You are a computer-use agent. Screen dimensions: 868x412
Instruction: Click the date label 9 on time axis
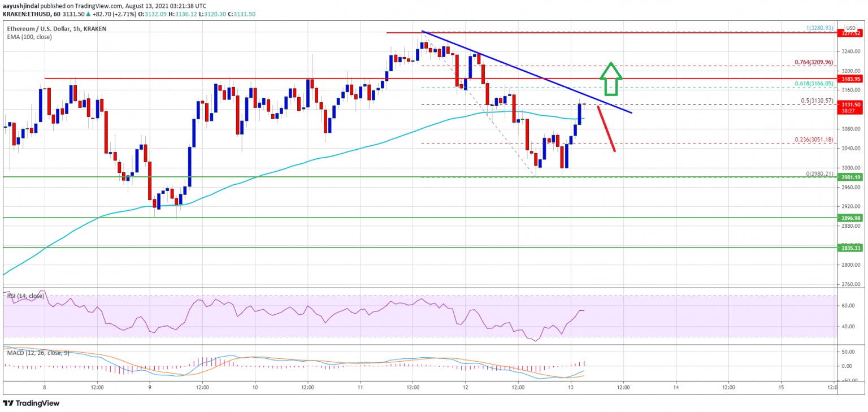(x=150, y=388)
